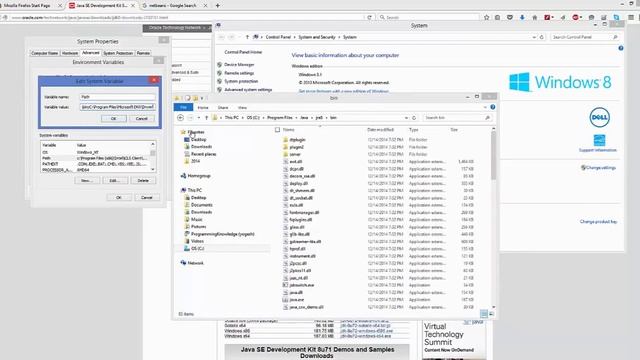Image resolution: width=640 pixels, height=360 pixels.
Task: Click Change product key link
Action: pyautogui.click(x=598, y=222)
